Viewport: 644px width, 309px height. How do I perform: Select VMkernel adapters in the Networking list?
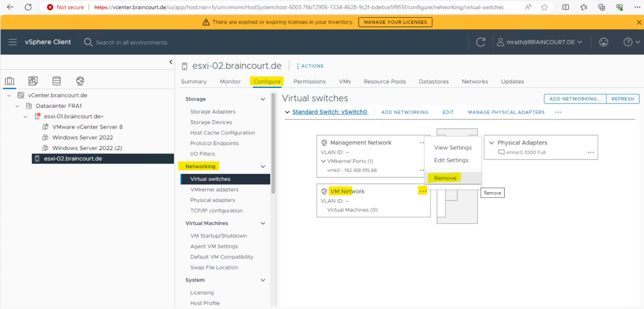coord(214,190)
